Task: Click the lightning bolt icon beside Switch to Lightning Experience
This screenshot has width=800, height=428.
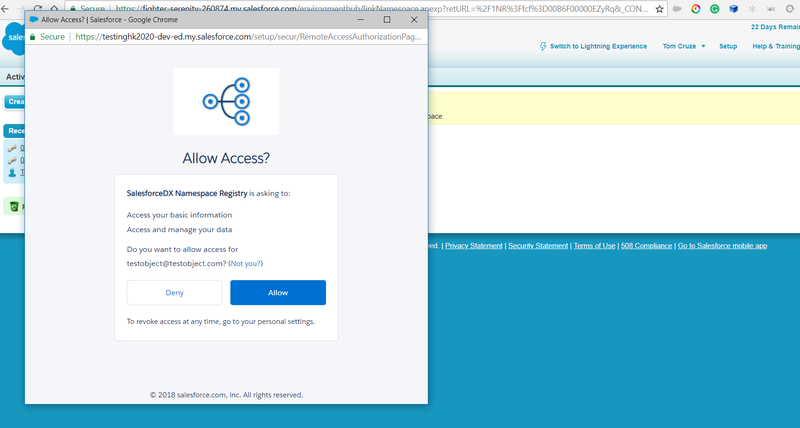Action: coord(543,46)
